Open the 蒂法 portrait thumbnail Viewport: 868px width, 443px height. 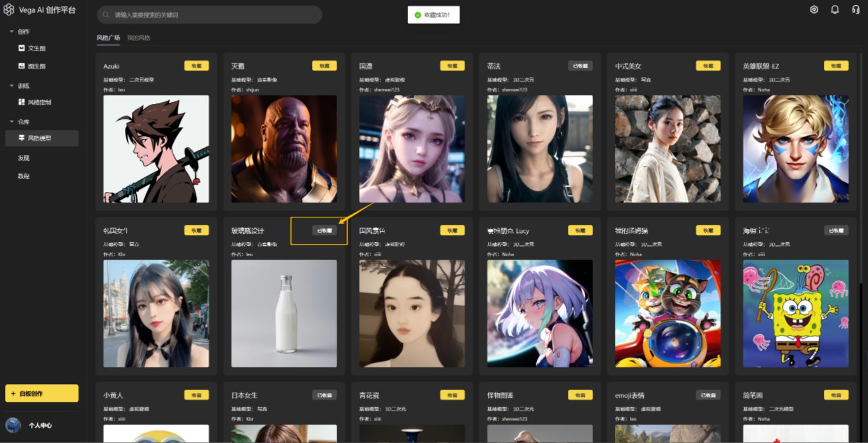pyautogui.click(x=539, y=149)
